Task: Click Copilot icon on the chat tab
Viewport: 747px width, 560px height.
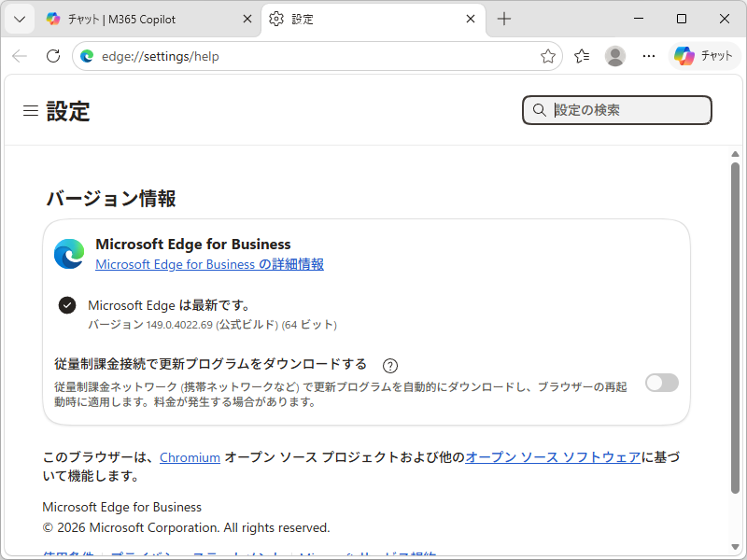Action: tap(53, 19)
